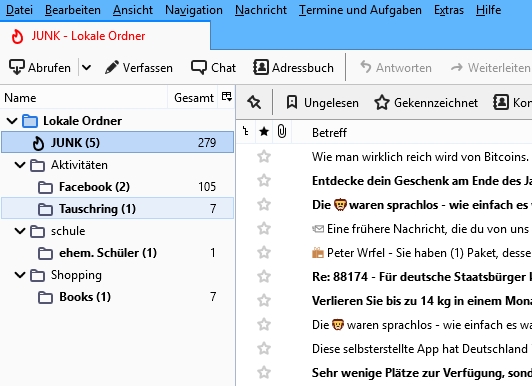Open the Datei menu

(x=19, y=10)
